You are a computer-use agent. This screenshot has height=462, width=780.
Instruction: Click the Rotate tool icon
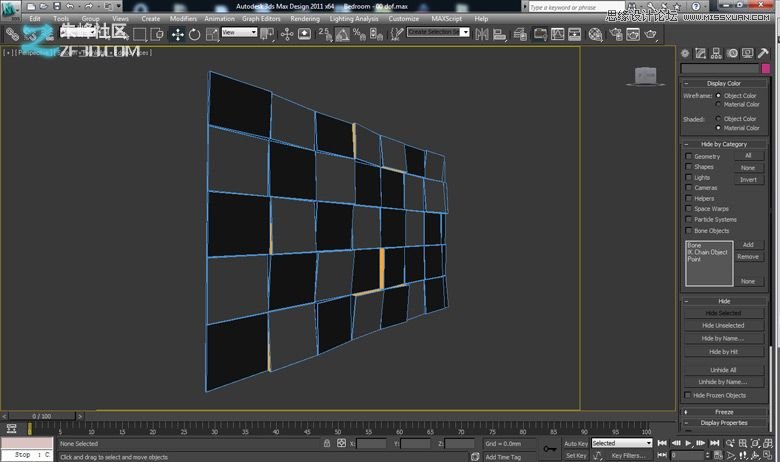point(195,33)
